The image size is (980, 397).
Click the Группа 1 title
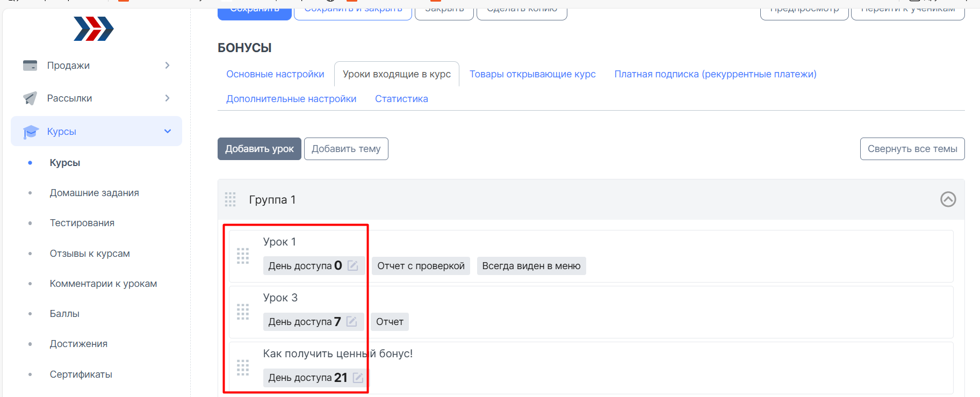click(272, 200)
